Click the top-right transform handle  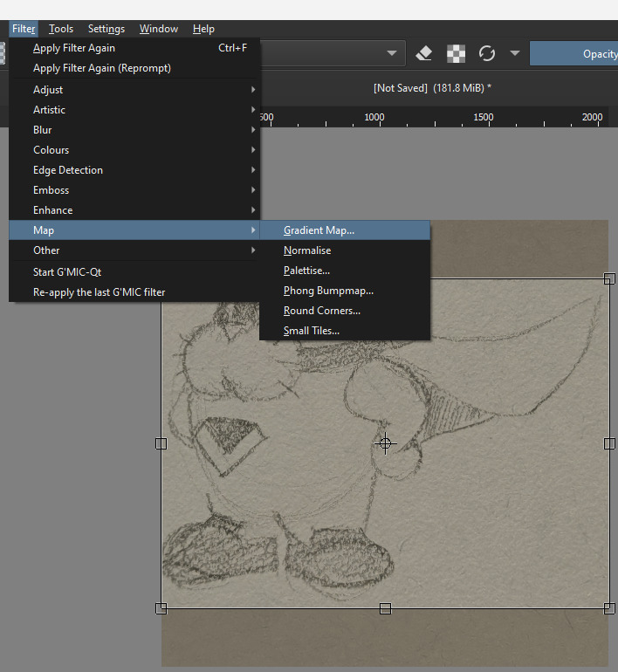pos(609,278)
